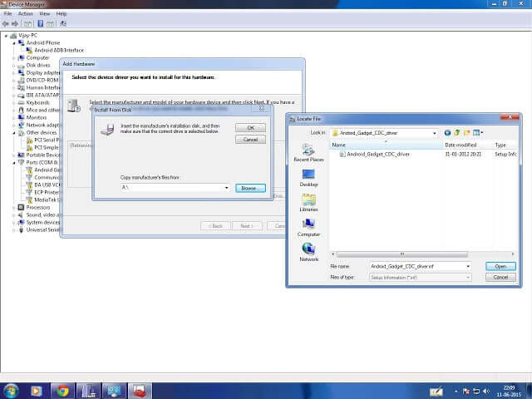Select the Android Phone tree node
The height and width of the screenshot is (399, 532).
point(43,42)
